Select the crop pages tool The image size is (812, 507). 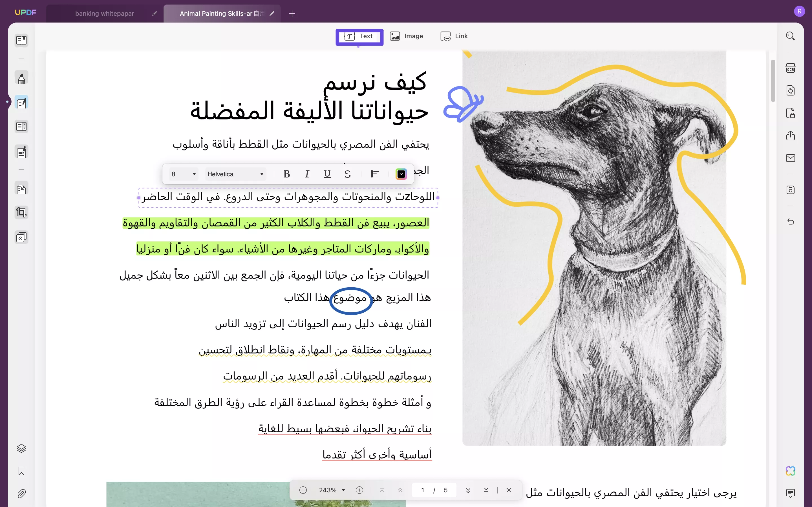21,212
